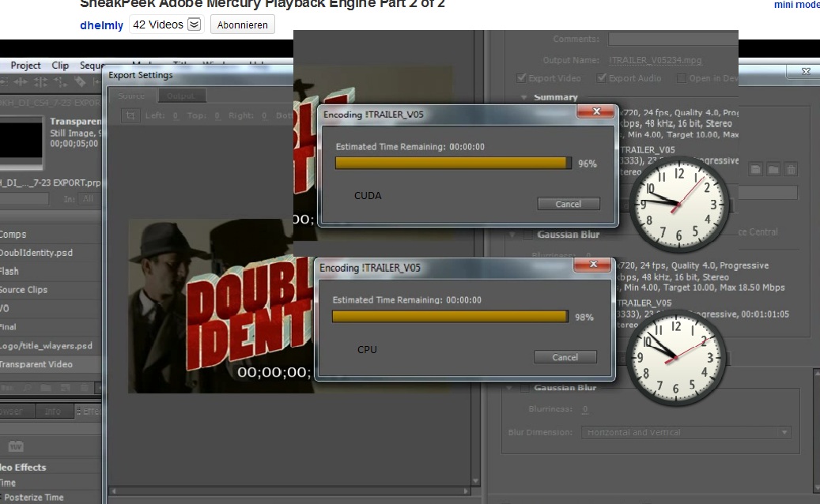Enable the lower Gaussian Blur checkbox
Image resolution: width=820 pixels, height=504 pixels.
coord(525,388)
